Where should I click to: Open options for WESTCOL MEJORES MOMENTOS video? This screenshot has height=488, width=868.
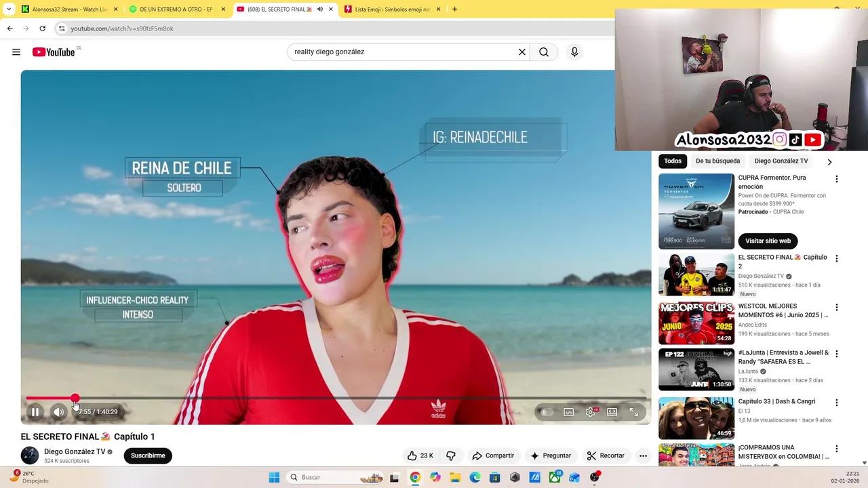point(836,307)
